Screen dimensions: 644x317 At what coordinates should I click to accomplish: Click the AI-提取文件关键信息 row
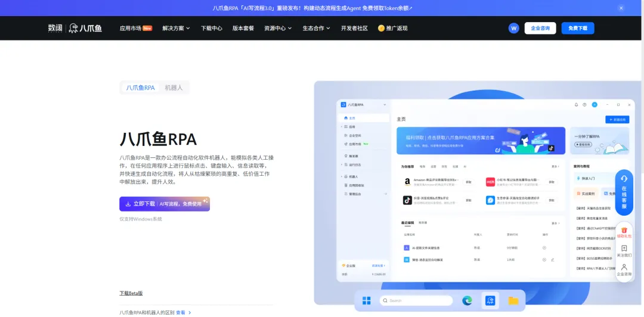click(480, 248)
